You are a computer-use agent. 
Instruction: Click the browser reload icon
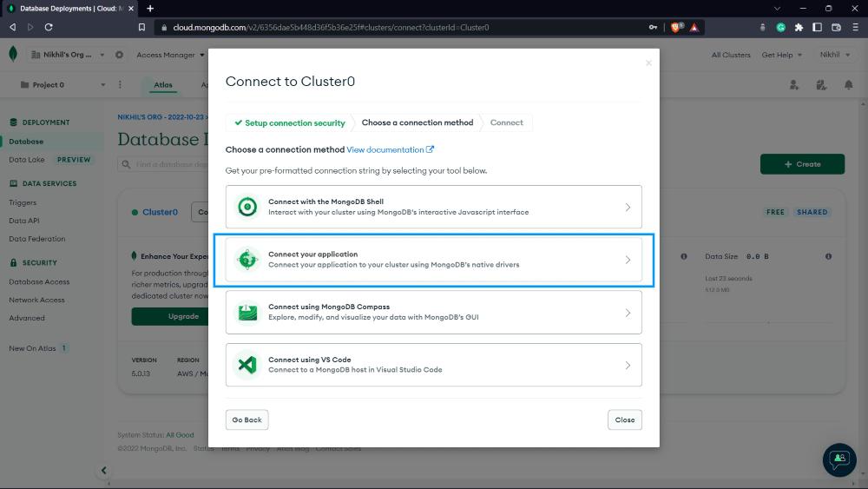tap(49, 27)
